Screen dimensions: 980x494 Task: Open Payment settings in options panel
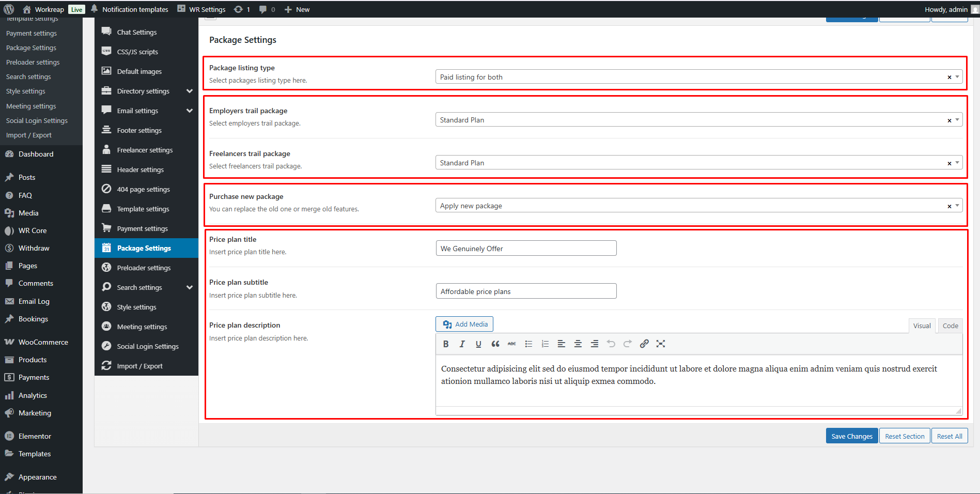142,229
